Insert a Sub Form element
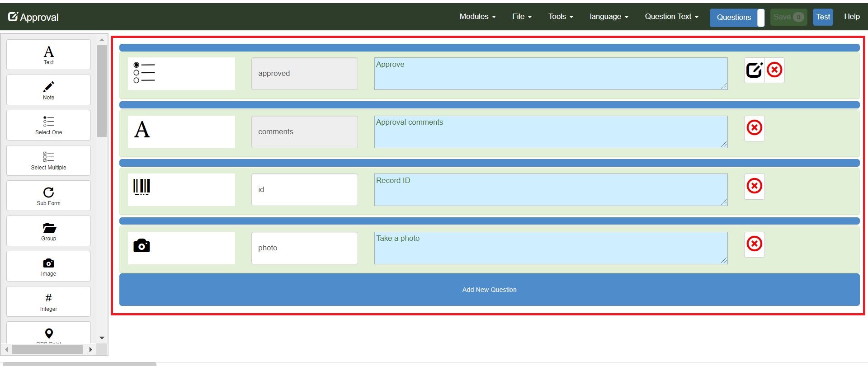This screenshot has height=366, width=868. coord(48,196)
